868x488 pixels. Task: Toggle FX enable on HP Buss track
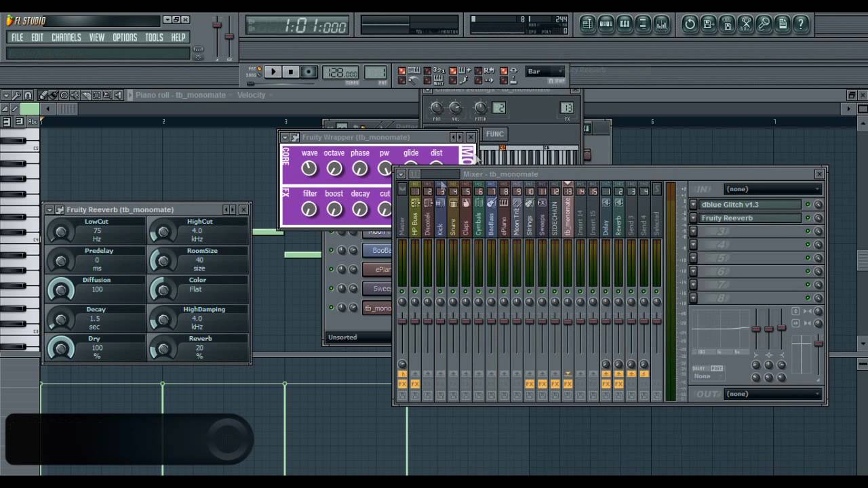click(x=415, y=384)
